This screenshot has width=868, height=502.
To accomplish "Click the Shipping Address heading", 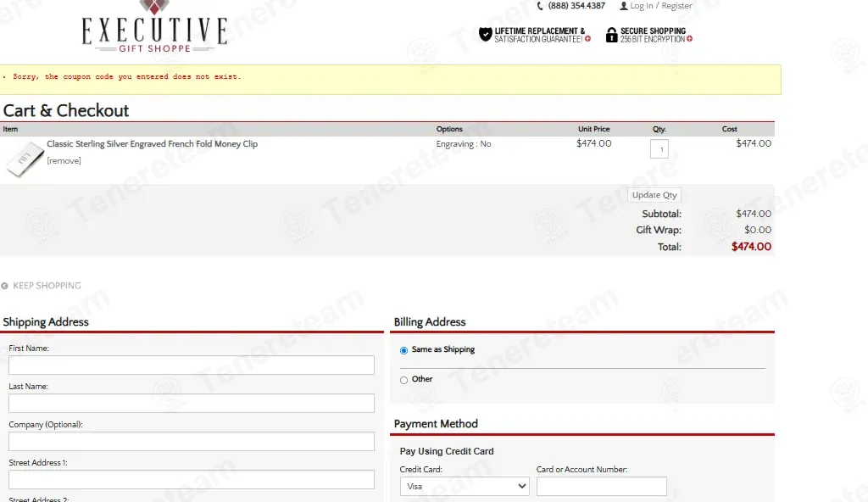I will [x=46, y=322].
